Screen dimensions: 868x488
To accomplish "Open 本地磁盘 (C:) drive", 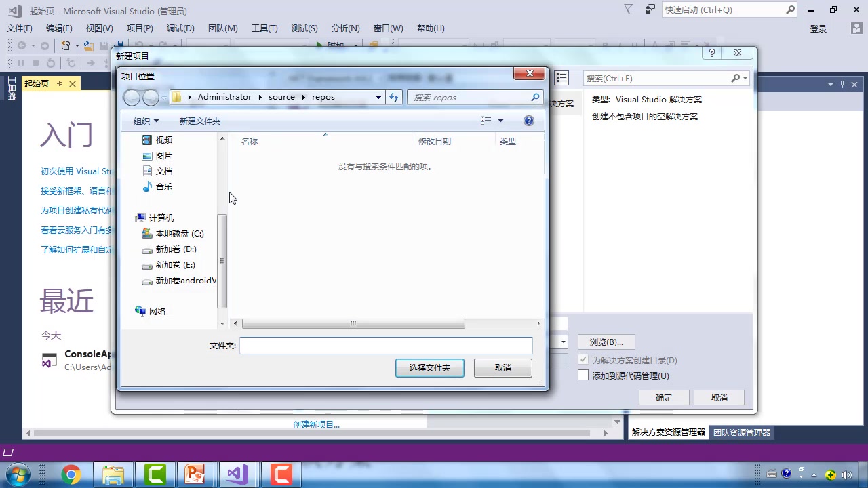I will 172,233.
